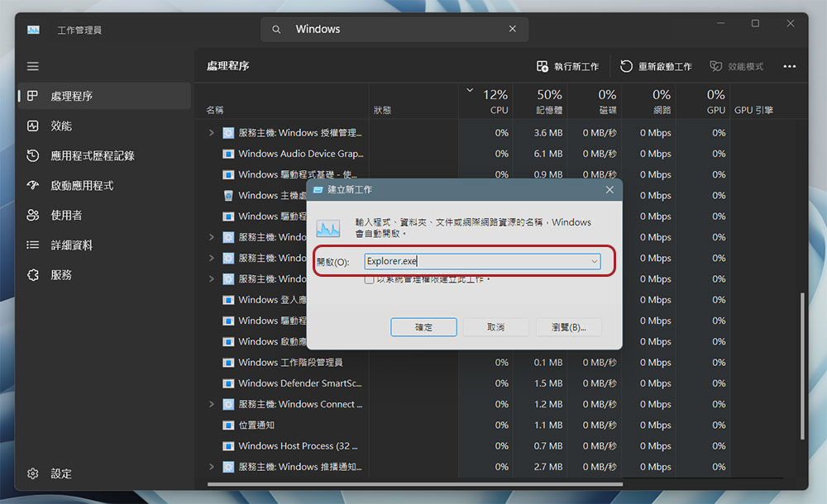Viewport: 827px width, 504px height.
Task: Click the run icon in dialog title bar
Action: pyautogui.click(x=318, y=189)
